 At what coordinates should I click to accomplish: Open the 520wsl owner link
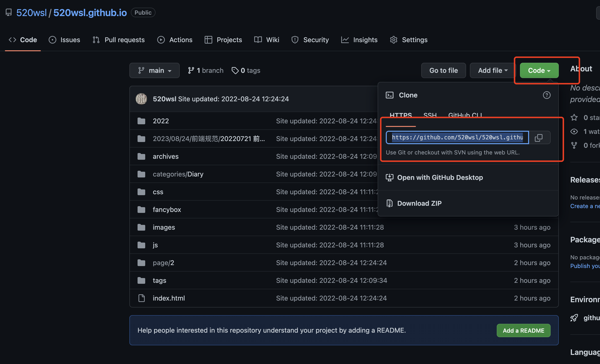tap(31, 13)
